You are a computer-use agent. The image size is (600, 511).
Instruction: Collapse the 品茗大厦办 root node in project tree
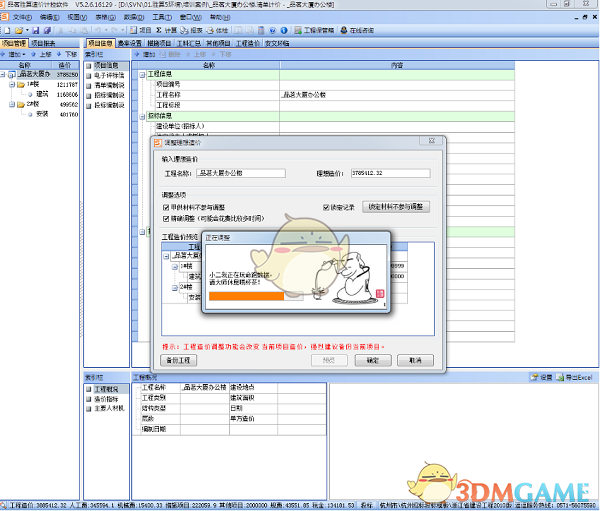[x=3, y=74]
